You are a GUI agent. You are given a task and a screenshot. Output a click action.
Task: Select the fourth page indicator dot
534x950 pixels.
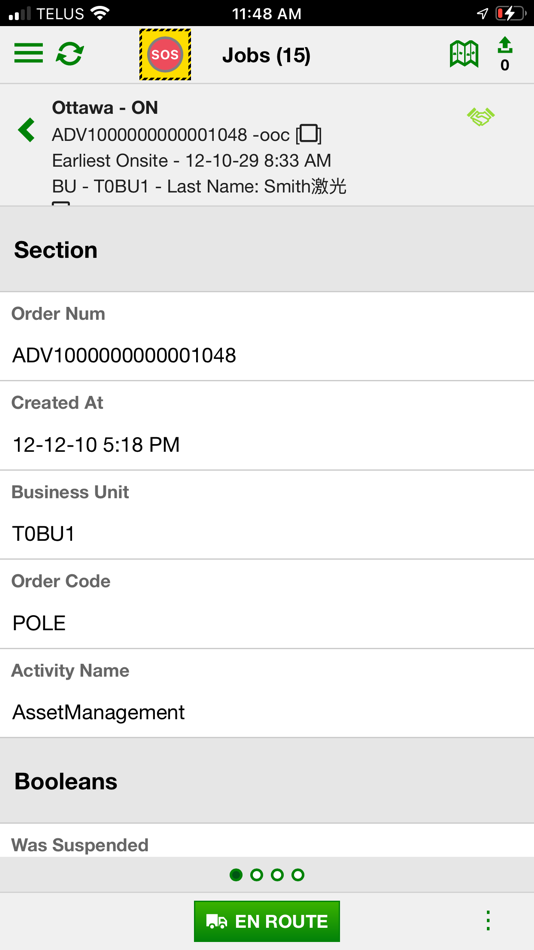298,874
